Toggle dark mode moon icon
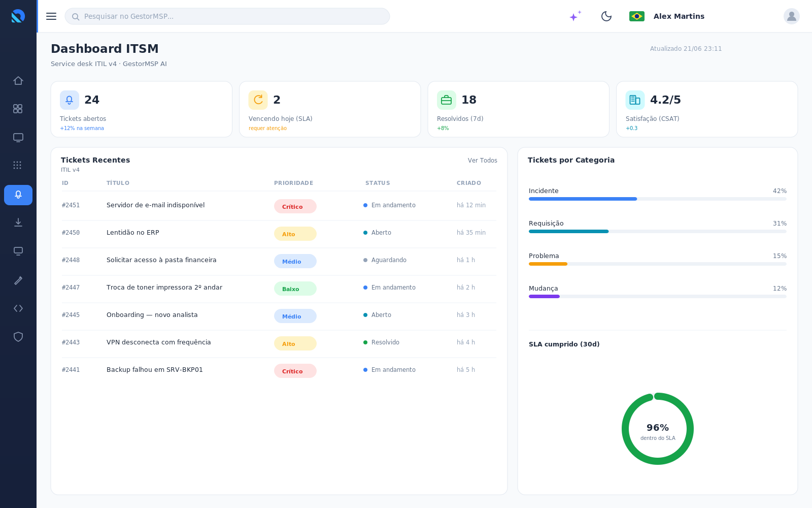 [606, 16]
